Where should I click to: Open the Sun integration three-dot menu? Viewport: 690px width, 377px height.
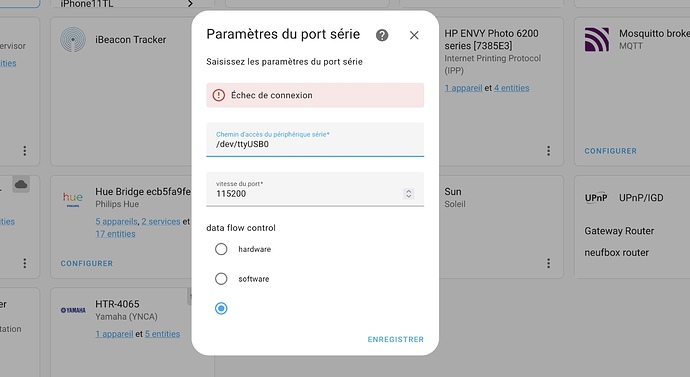pos(548,263)
